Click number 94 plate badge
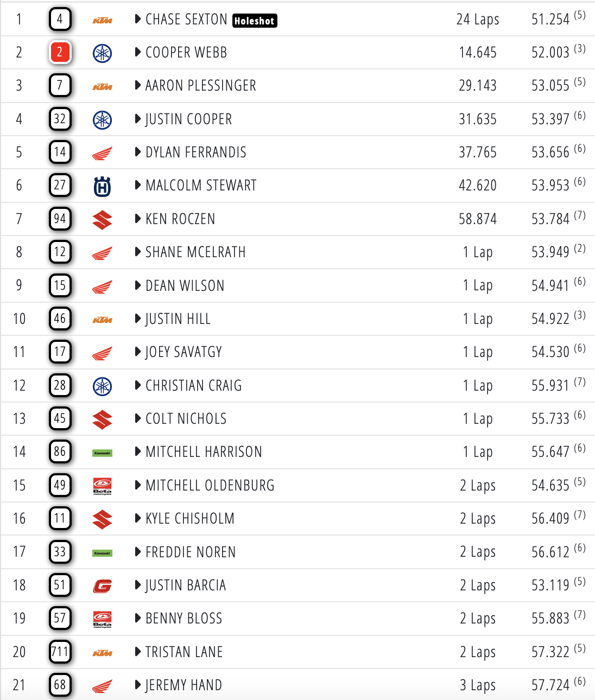The height and width of the screenshot is (700, 595). pos(60,219)
